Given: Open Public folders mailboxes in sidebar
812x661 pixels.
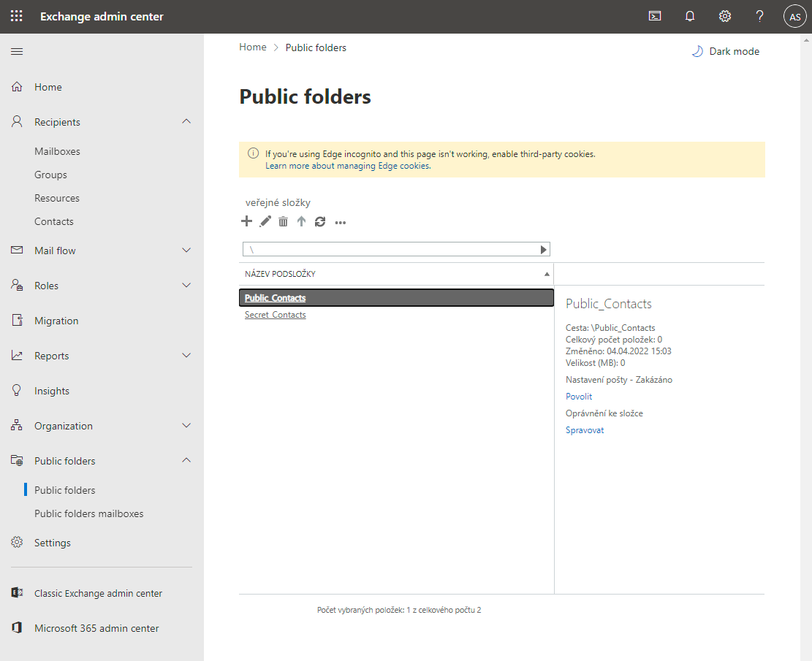Looking at the screenshot, I should (x=89, y=513).
